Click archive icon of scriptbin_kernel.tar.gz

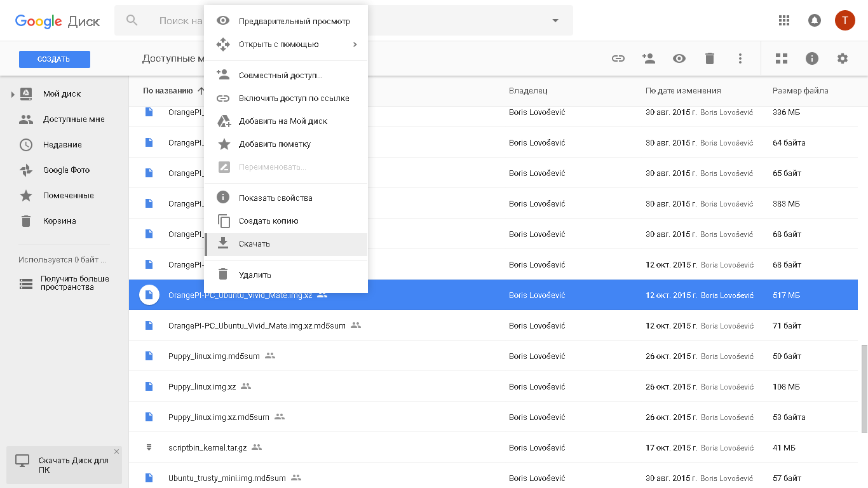click(149, 447)
